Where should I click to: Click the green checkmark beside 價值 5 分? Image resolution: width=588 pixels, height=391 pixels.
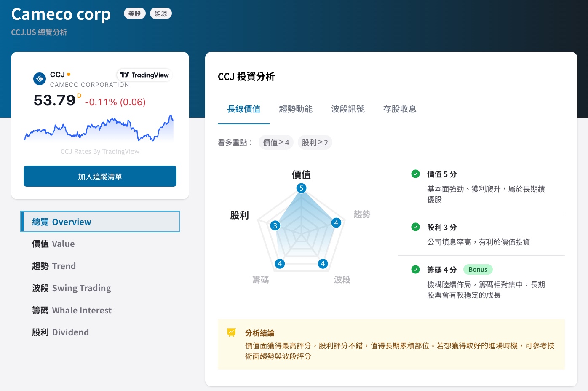pyautogui.click(x=415, y=174)
